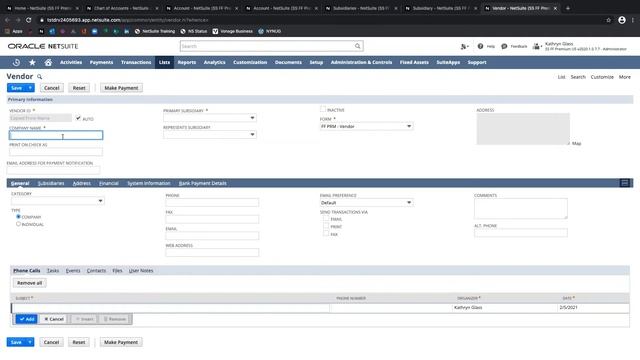The width and height of the screenshot is (640, 360).
Task: Open the Form dropdown
Action: [x=366, y=126]
